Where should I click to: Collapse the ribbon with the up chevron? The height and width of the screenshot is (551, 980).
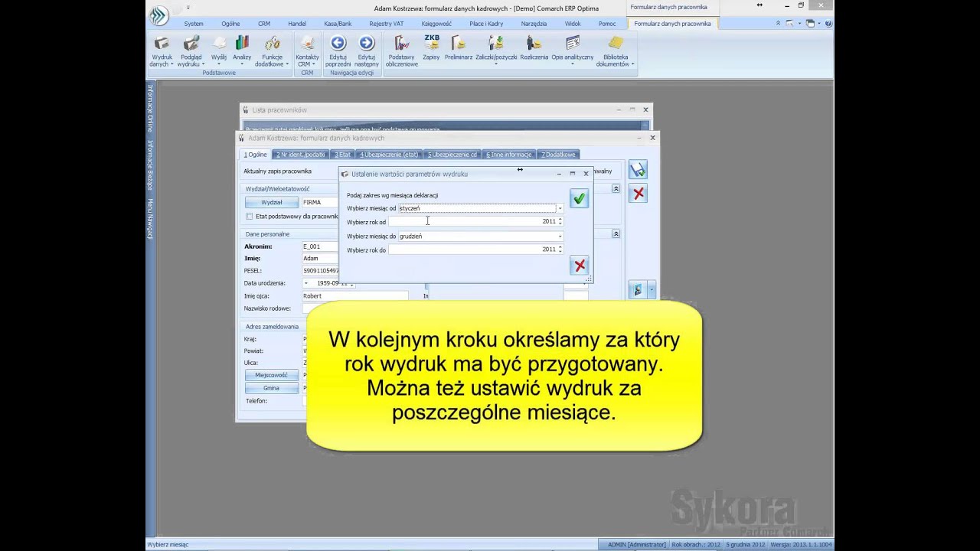(x=779, y=23)
